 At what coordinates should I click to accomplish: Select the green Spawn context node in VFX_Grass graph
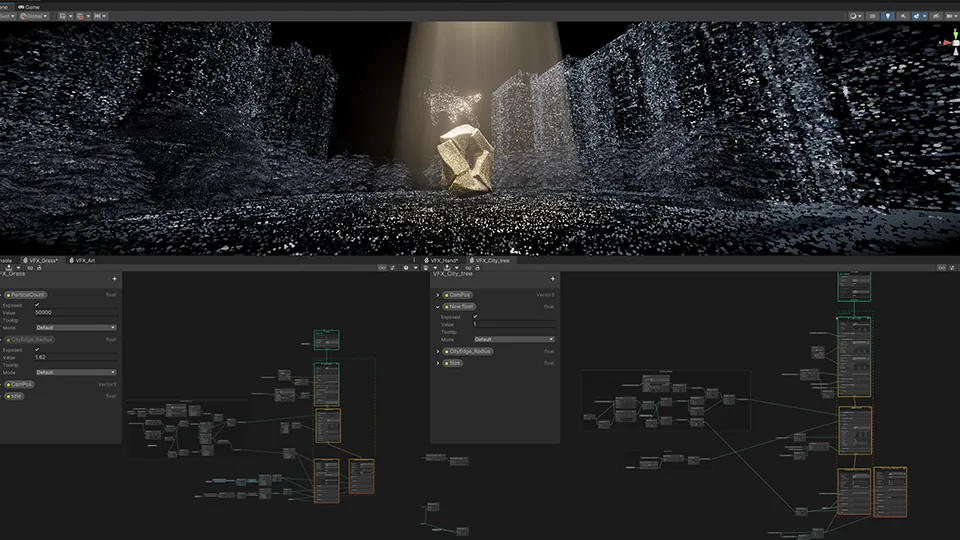326,340
